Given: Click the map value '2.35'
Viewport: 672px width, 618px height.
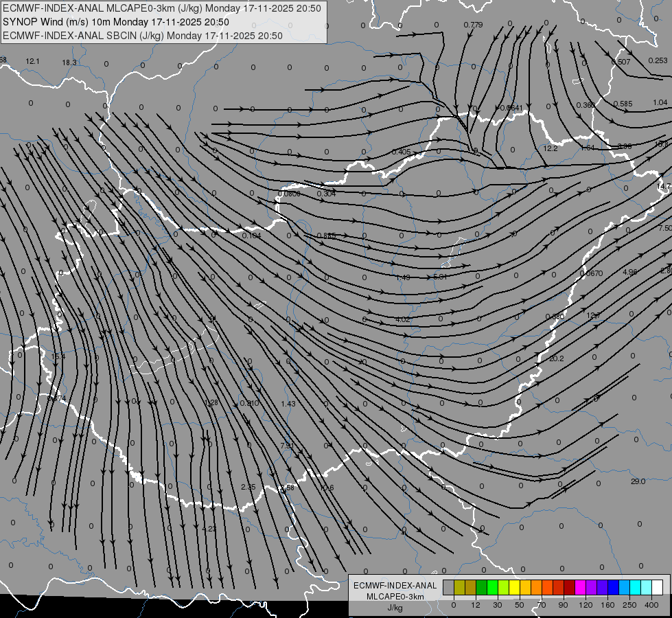Looking at the screenshot, I should click(x=248, y=487).
